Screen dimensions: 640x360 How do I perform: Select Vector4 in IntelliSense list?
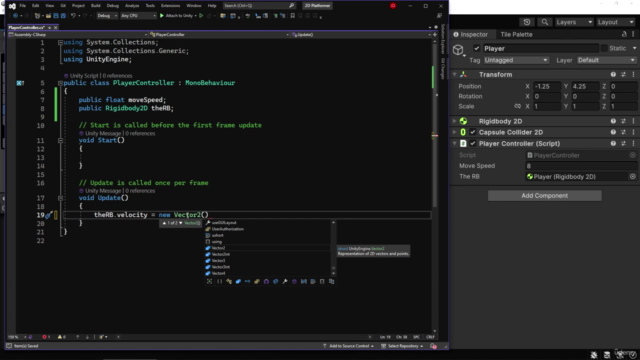coord(268,273)
